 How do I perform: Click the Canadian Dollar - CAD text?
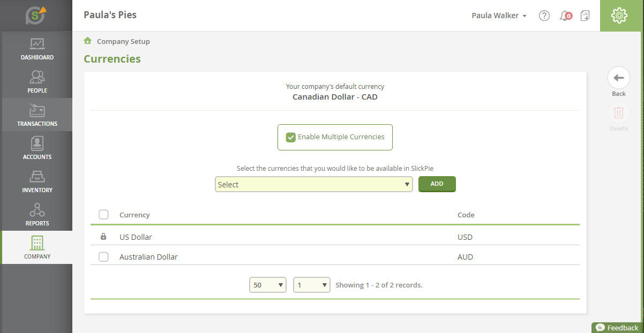pyautogui.click(x=335, y=97)
